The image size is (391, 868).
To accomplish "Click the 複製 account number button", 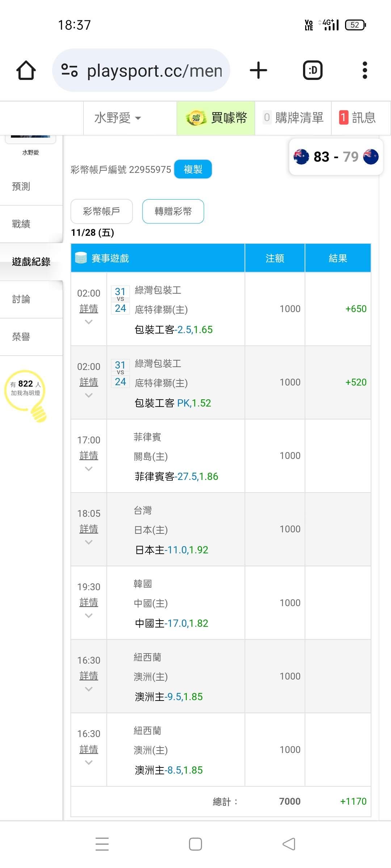I will (x=193, y=169).
